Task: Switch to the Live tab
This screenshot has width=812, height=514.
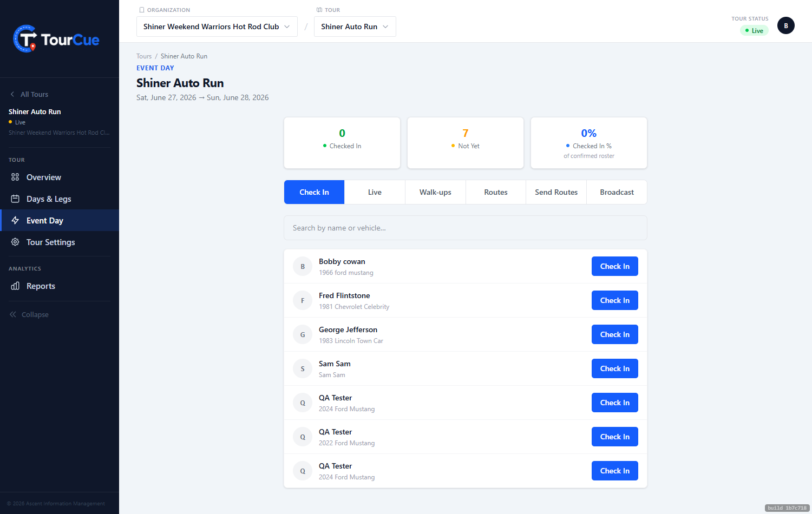Action: (375, 192)
